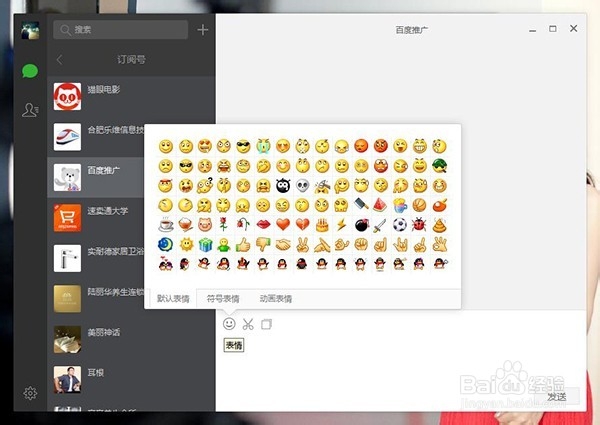Insert the poop emoji

point(440,225)
